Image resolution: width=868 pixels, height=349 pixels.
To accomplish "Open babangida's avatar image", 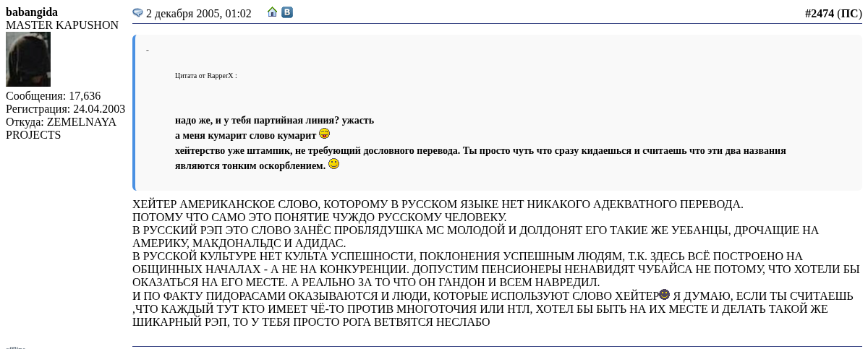I will (x=28, y=59).
